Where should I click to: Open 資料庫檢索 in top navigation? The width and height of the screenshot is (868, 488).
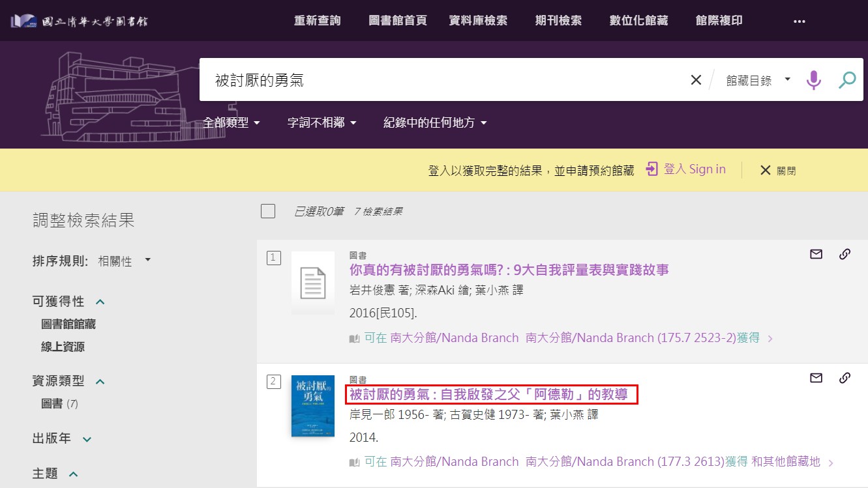pyautogui.click(x=478, y=21)
